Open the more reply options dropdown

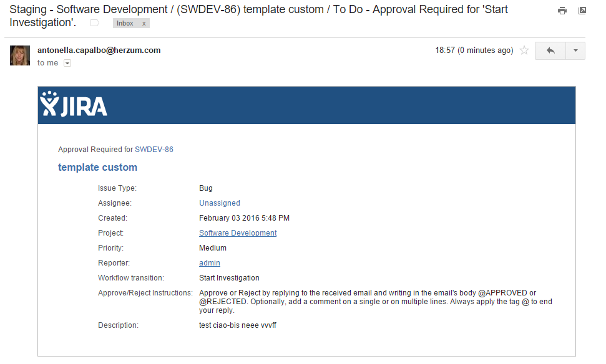click(x=575, y=50)
